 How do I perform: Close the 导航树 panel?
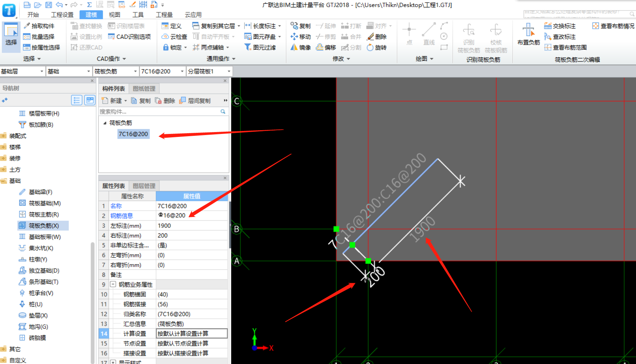click(x=92, y=80)
